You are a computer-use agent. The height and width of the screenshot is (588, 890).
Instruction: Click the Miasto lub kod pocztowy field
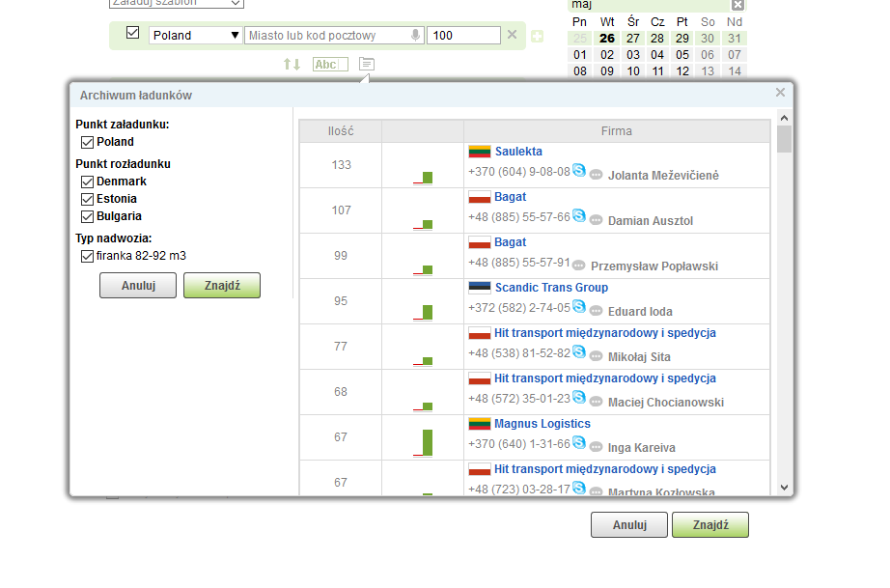(334, 35)
